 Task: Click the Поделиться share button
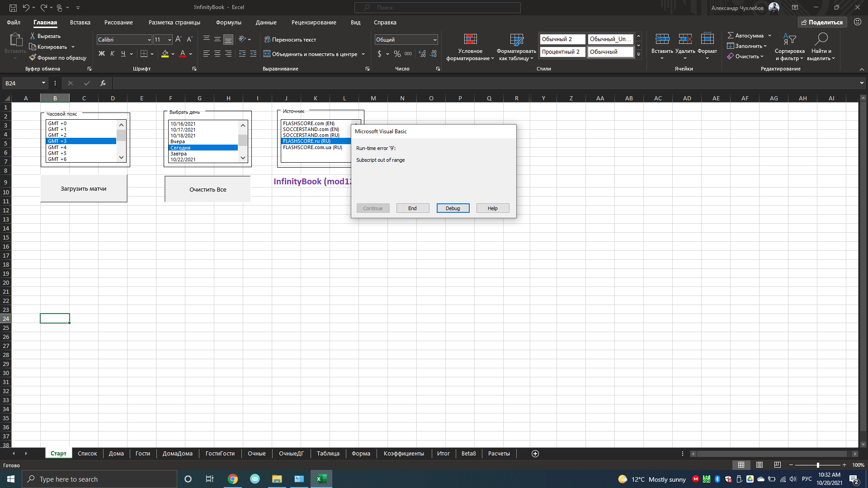click(822, 22)
